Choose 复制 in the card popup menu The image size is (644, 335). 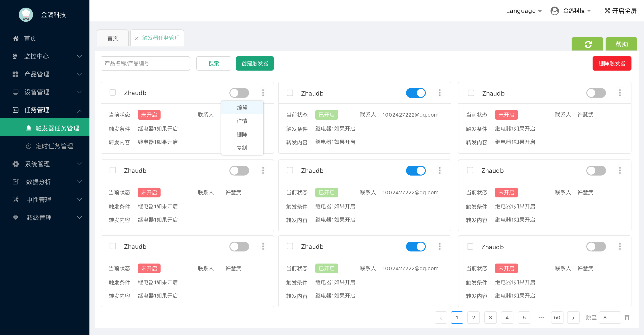242,148
